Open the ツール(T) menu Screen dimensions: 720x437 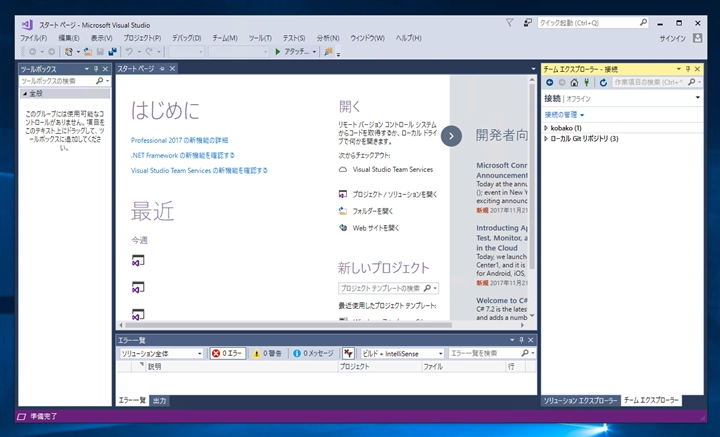[x=260, y=38]
